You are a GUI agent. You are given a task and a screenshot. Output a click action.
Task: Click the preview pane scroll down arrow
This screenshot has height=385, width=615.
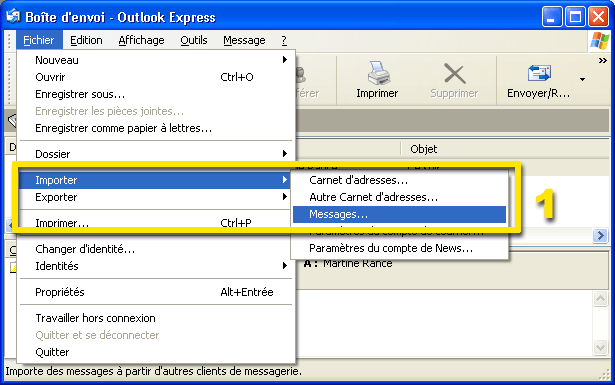(x=600, y=347)
